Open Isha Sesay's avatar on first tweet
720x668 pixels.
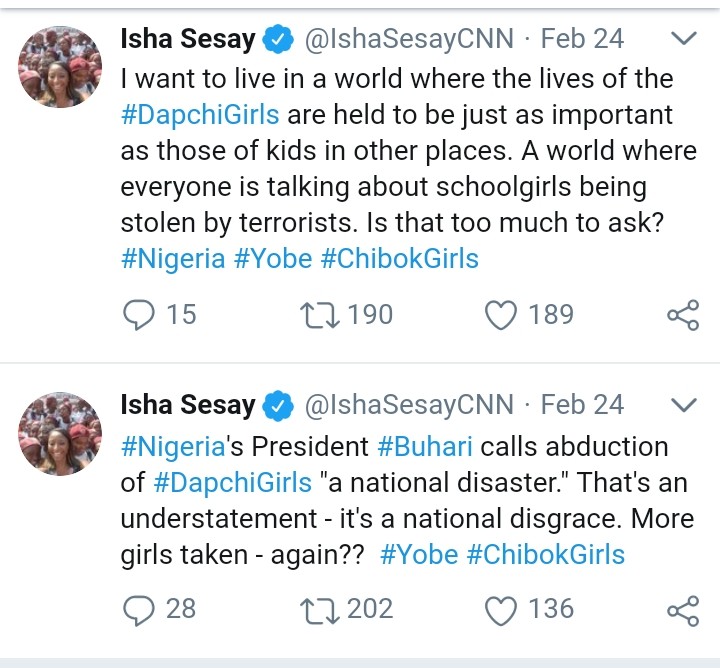60,67
